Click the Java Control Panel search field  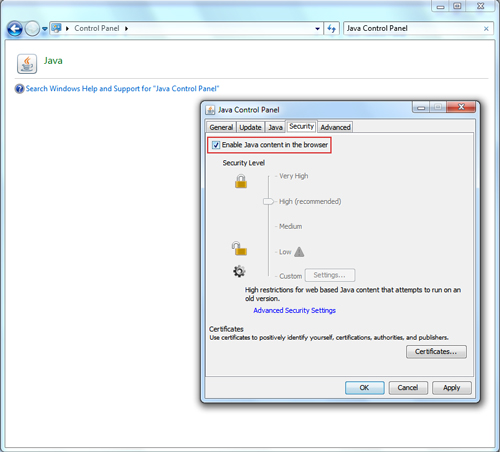(x=413, y=29)
